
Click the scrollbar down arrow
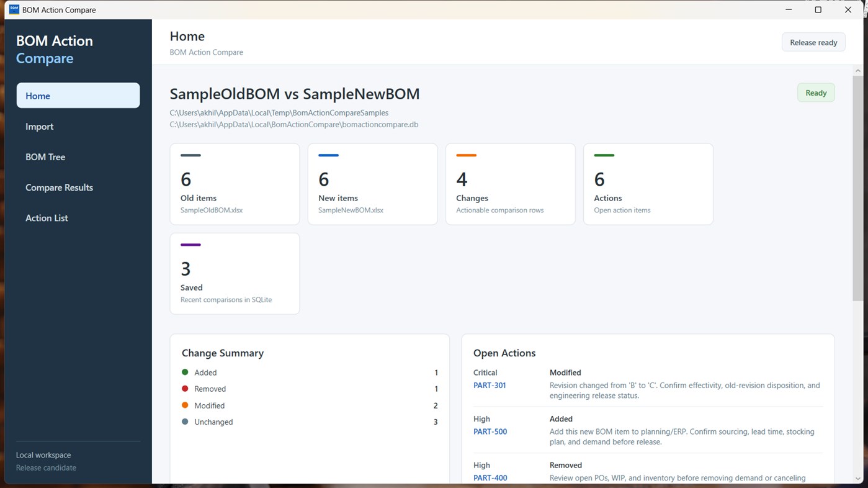857,479
